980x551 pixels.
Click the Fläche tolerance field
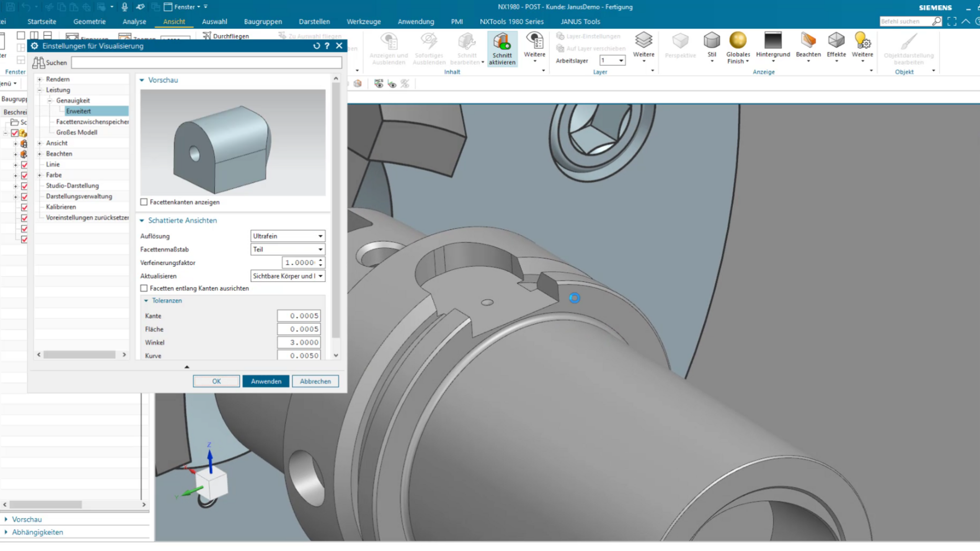pyautogui.click(x=299, y=329)
